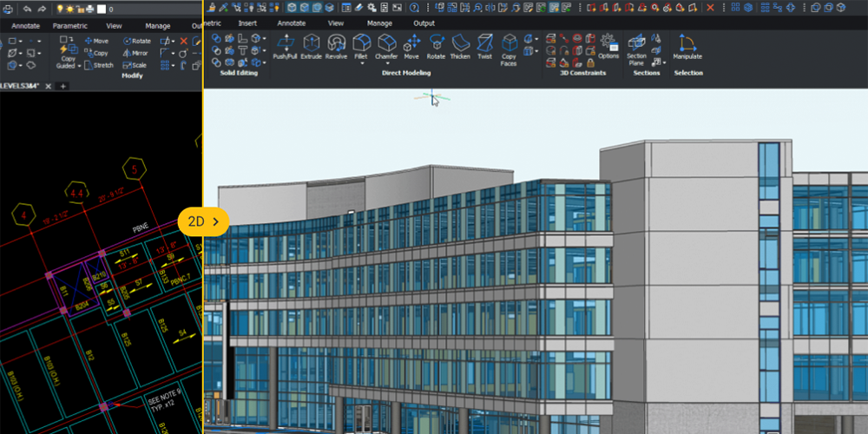Click the S11 slab label
Screen dimensions: 868x434
[x=124, y=253]
